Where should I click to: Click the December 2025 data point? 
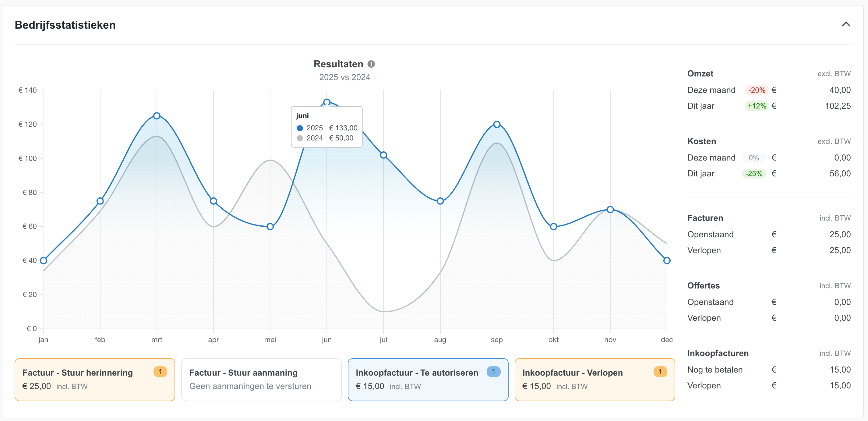click(x=666, y=260)
